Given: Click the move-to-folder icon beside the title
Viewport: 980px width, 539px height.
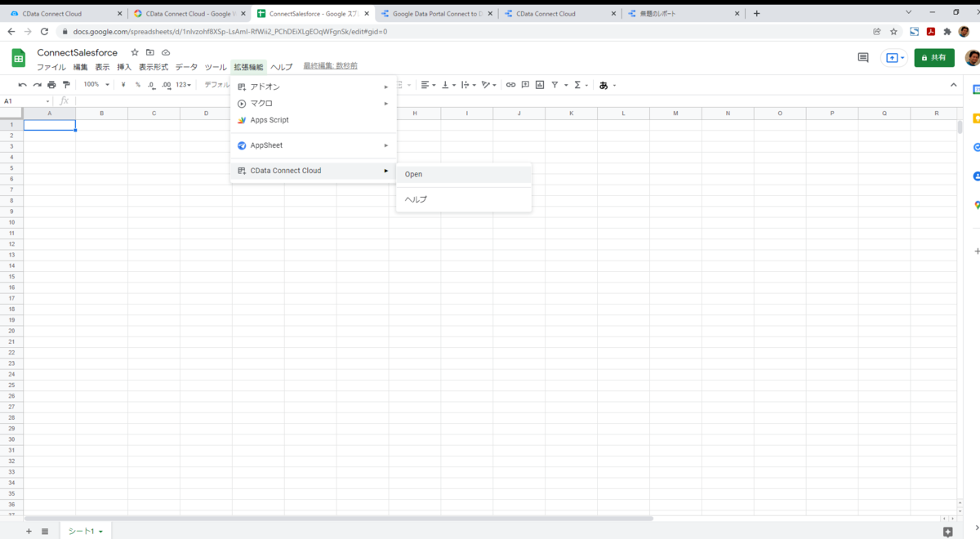Looking at the screenshot, I should (150, 52).
